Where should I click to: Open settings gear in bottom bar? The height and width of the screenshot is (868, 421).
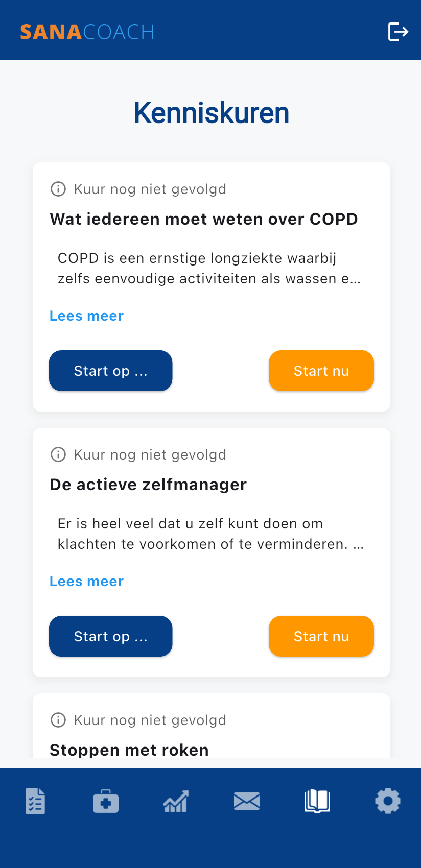387,801
